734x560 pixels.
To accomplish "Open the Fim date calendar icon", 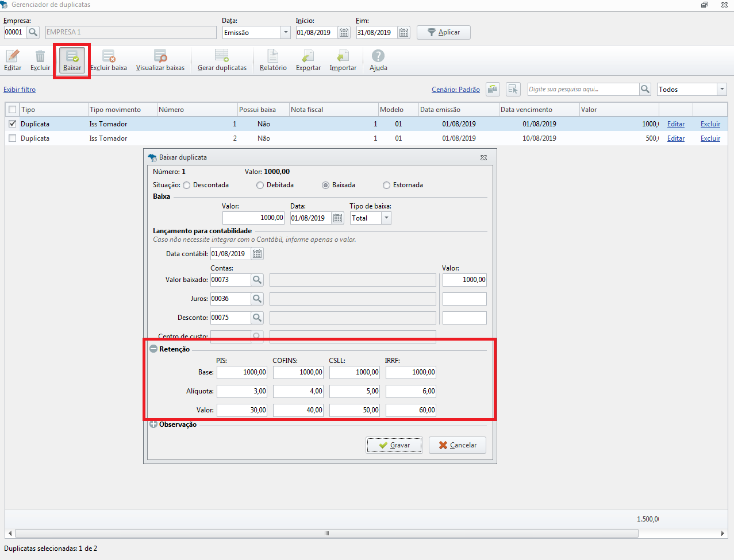I will click(404, 33).
